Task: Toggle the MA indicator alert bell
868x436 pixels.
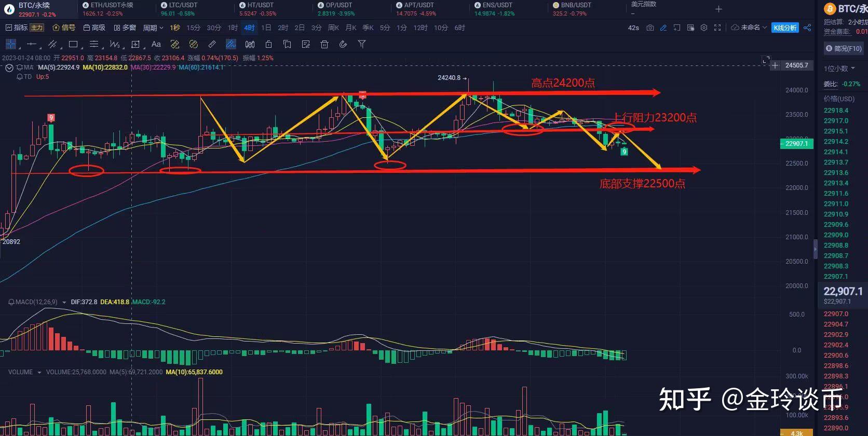Action: pyautogui.click(x=20, y=67)
